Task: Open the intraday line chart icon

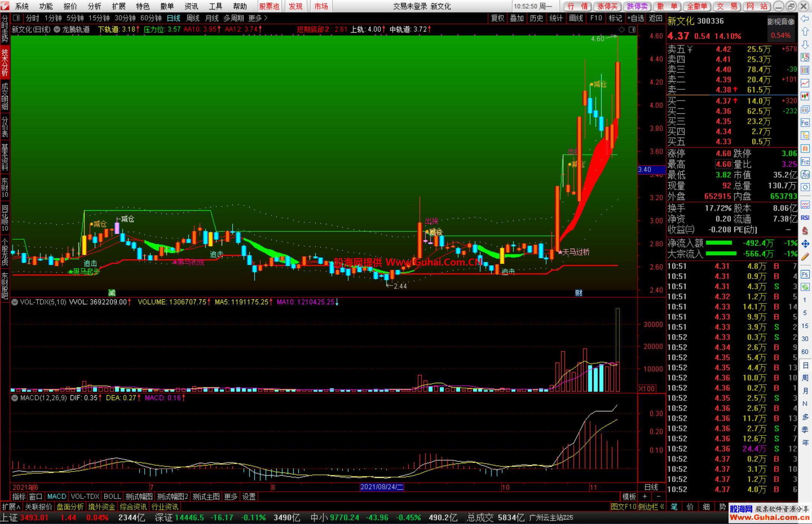Action: coord(805,83)
